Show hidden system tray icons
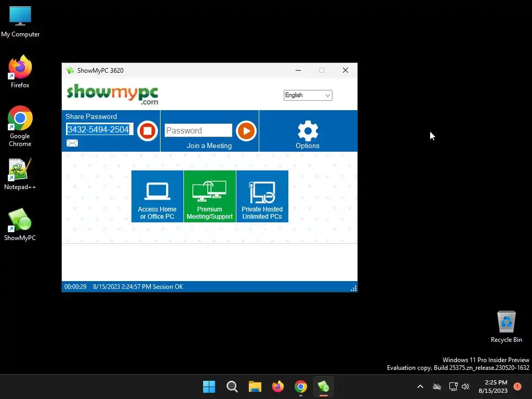This screenshot has height=399, width=532. point(420,387)
